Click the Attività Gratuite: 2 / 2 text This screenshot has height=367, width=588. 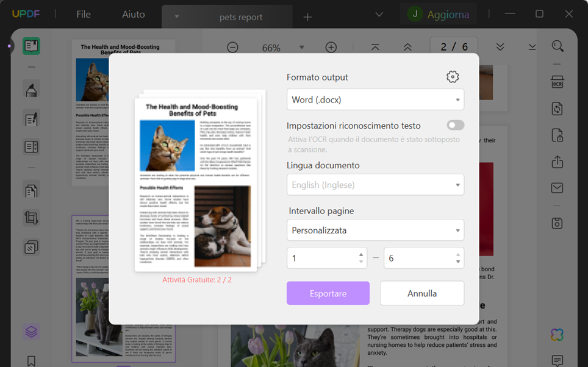(x=197, y=280)
